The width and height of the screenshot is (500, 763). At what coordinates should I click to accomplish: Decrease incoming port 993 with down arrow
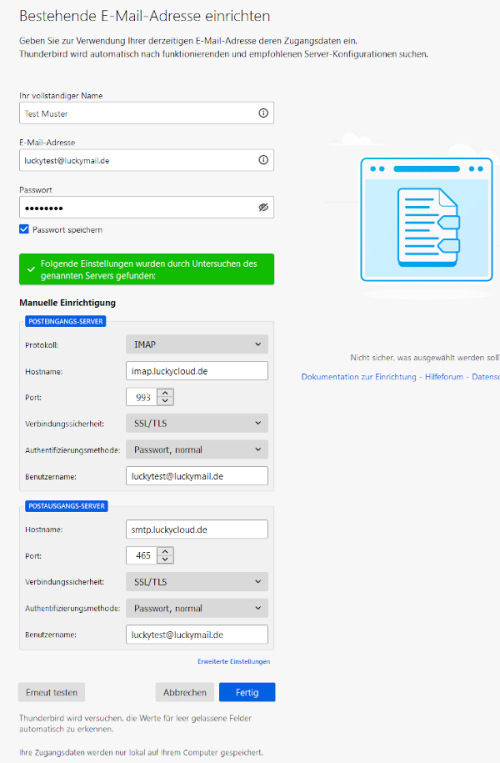point(165,401)
